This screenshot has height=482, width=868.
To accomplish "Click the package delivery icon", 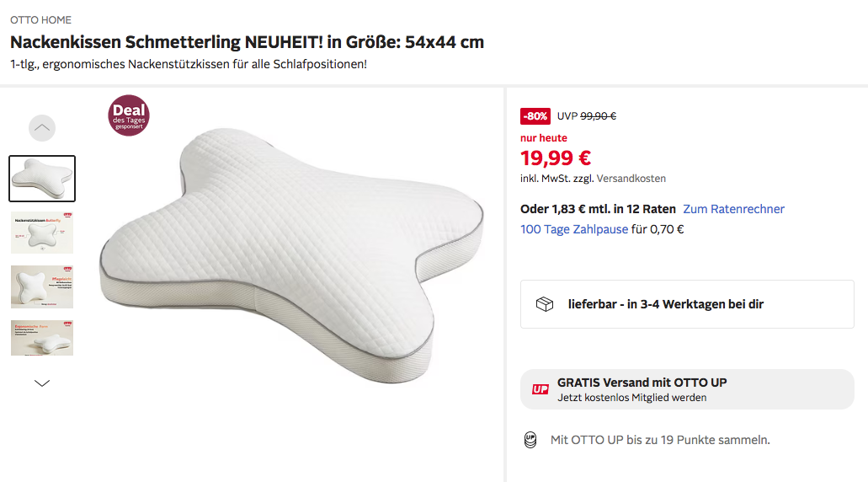I will [545, 304].
